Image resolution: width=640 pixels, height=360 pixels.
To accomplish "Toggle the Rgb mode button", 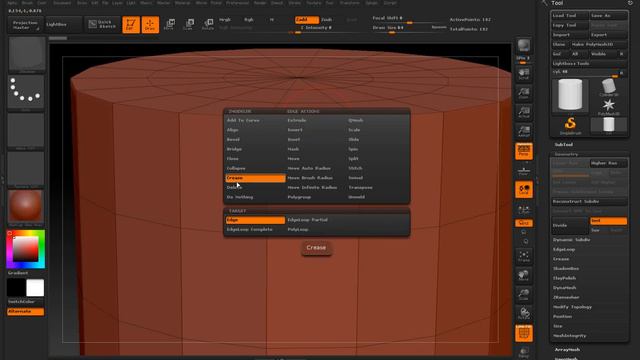I will pos(249,20).
